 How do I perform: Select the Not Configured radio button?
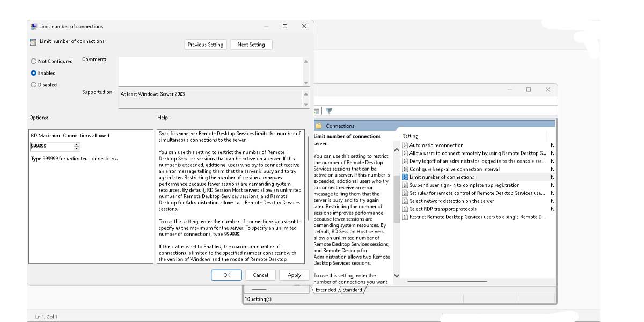pos(34,62)
